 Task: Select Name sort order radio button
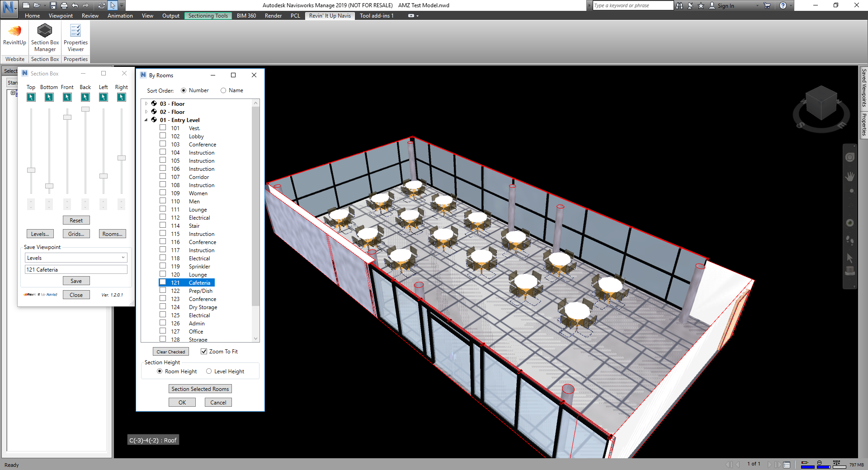point(223,90)
